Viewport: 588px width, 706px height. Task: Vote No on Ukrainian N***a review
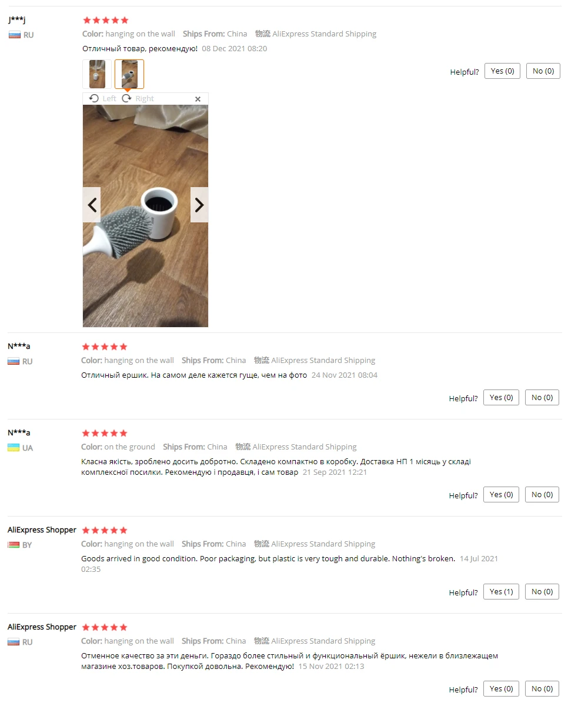pos(542,495)
